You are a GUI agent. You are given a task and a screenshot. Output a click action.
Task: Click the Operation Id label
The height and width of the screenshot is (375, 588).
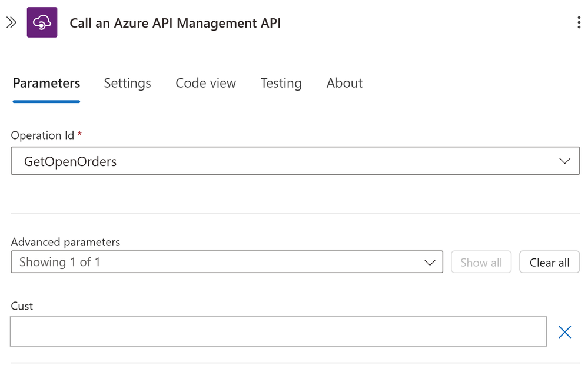pos(42,135)
